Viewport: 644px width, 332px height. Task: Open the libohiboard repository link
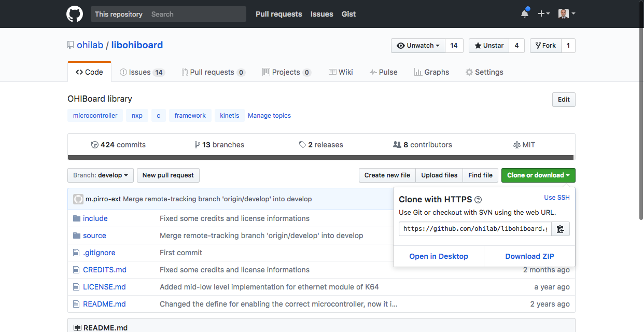click(137, 45)
